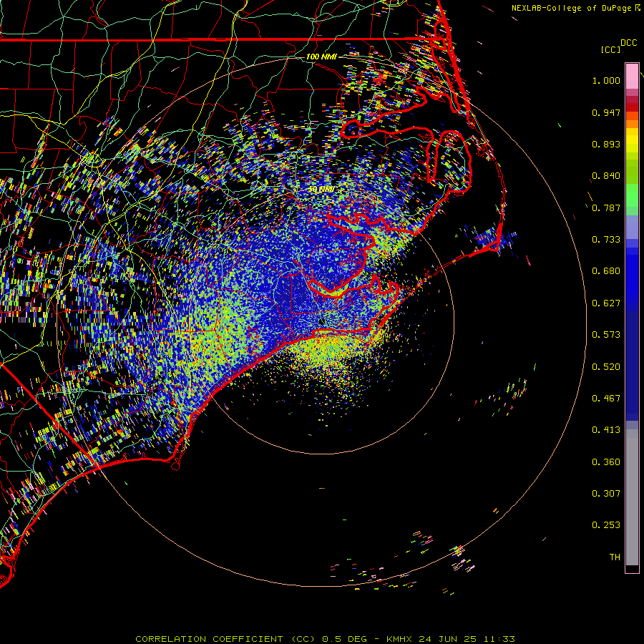
Task: Click the 0.520 scale value
Action: coord(606,367)
